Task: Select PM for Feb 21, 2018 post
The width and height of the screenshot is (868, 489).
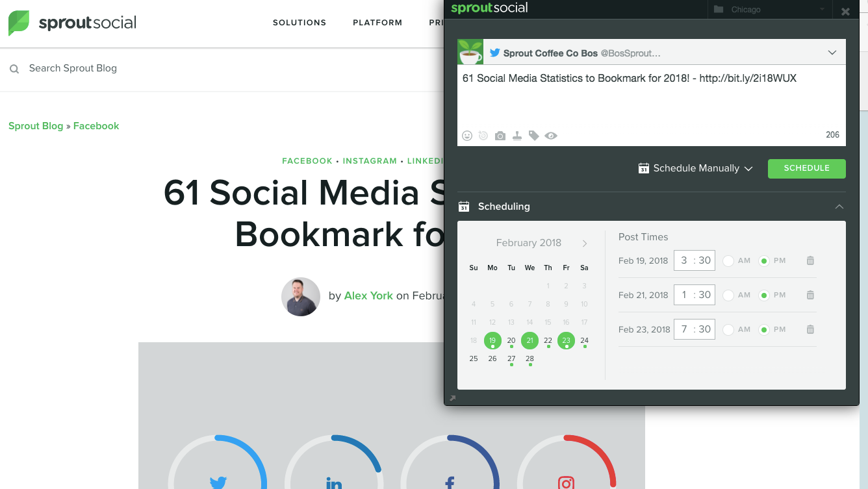Action: pos(764,295)
